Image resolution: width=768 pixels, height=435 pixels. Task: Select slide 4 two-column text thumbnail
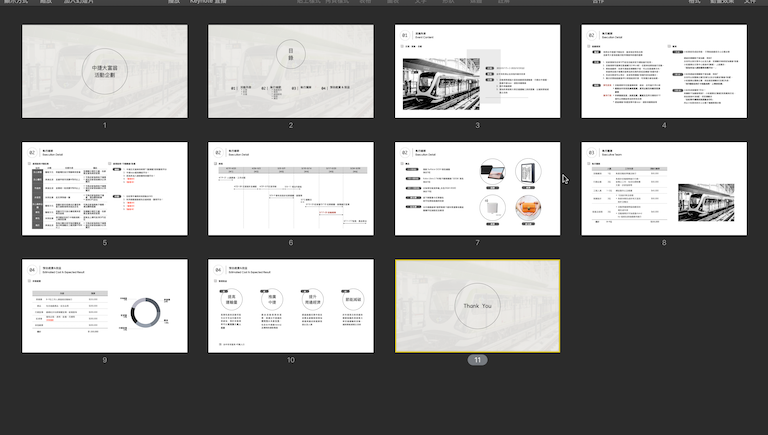pyautogui.click(x=663, y=71)
